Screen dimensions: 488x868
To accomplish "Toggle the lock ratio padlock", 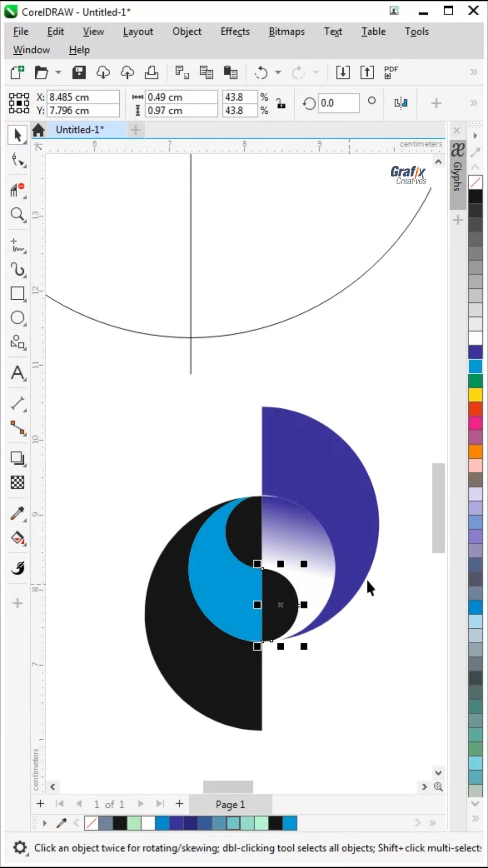I will [x=281, y=104].
